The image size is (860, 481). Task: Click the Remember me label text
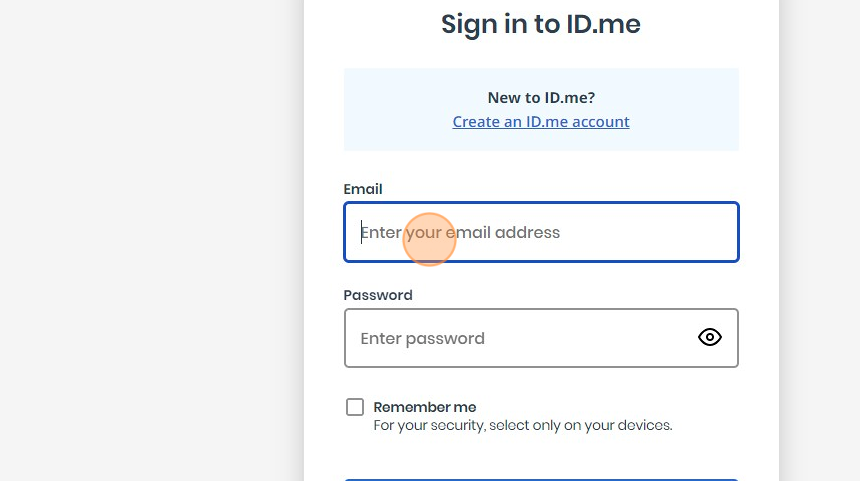click(x=425, y=407)
